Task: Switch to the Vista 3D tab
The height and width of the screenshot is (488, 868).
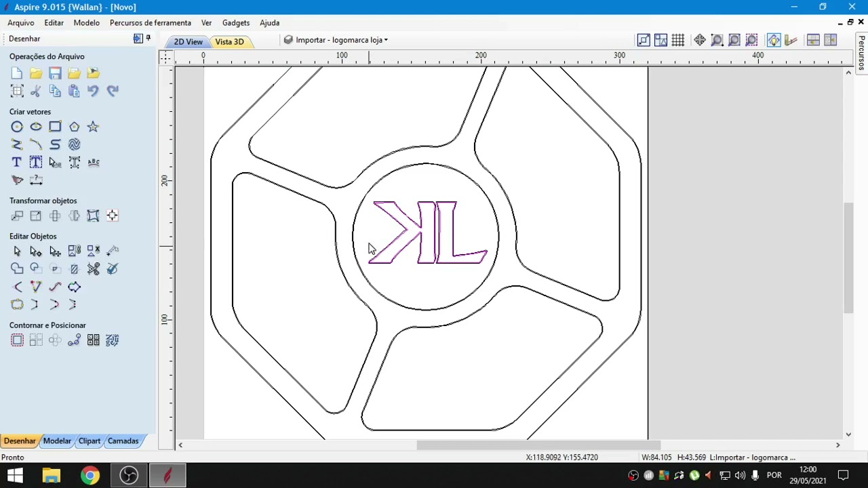Action: (229, 41)
